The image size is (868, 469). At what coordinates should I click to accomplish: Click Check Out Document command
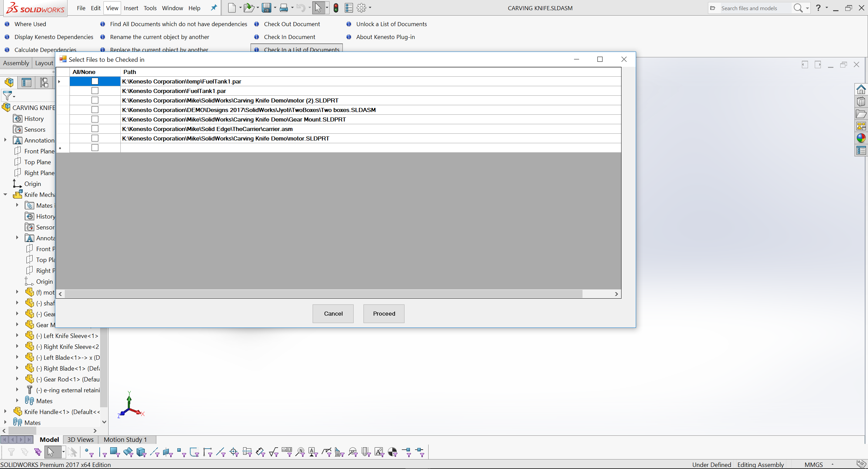point(292,24)
